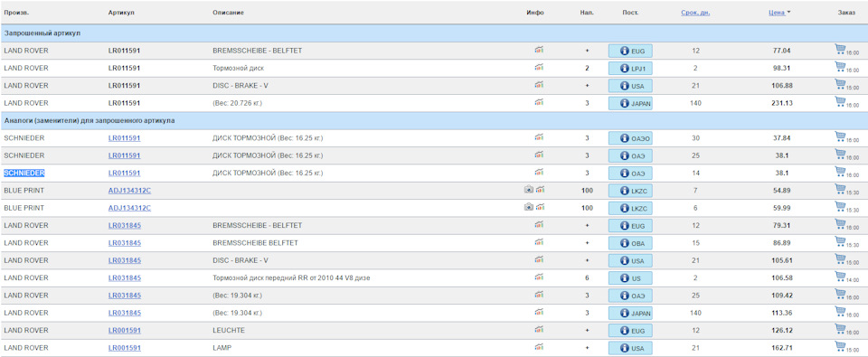868x357 pixels.
Task: Click 'Аналоги (заменители) для запрошенного артикула' header
Action: pos(90,120)
